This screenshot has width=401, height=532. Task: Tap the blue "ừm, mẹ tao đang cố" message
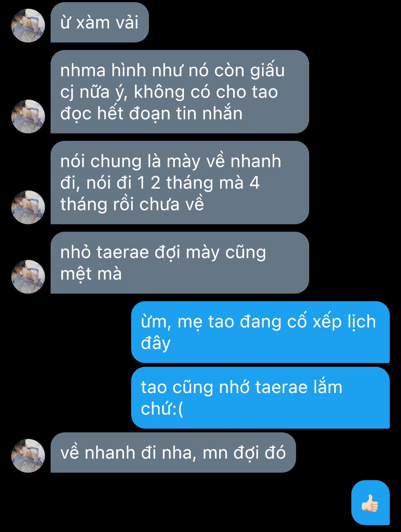click(x=260, y=332)
